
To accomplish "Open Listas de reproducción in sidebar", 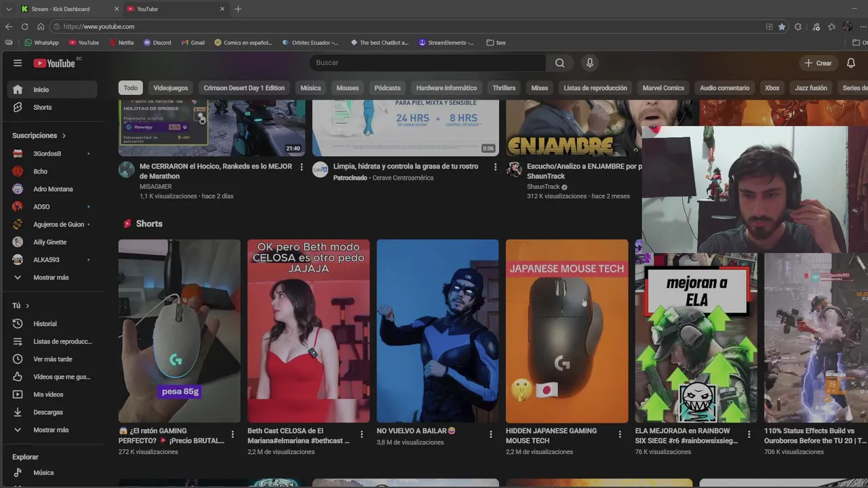I will 52,342.
